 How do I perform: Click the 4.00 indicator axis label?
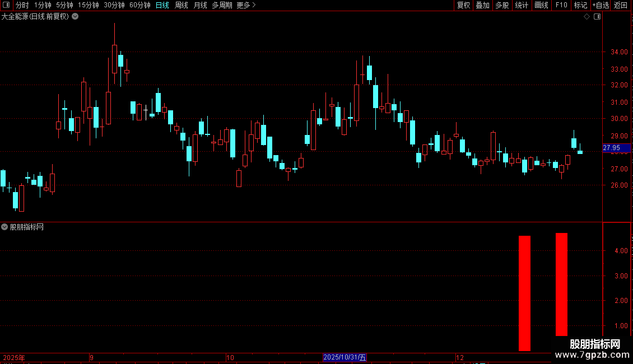tap(621, 251)
